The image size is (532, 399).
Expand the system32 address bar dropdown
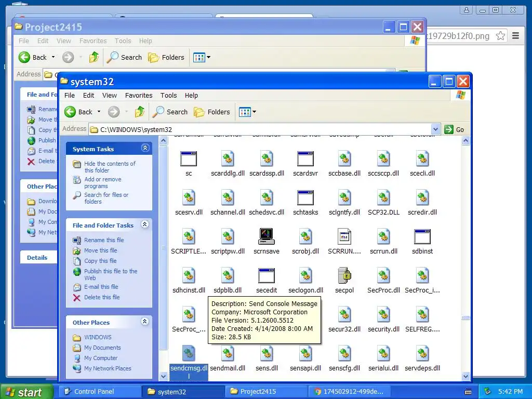coord(435,129)
